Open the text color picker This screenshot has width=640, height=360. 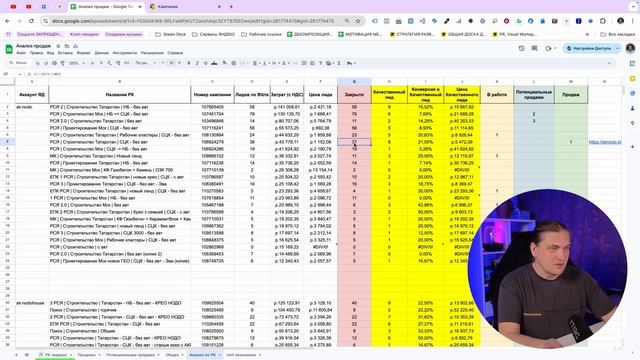(214, 63)
